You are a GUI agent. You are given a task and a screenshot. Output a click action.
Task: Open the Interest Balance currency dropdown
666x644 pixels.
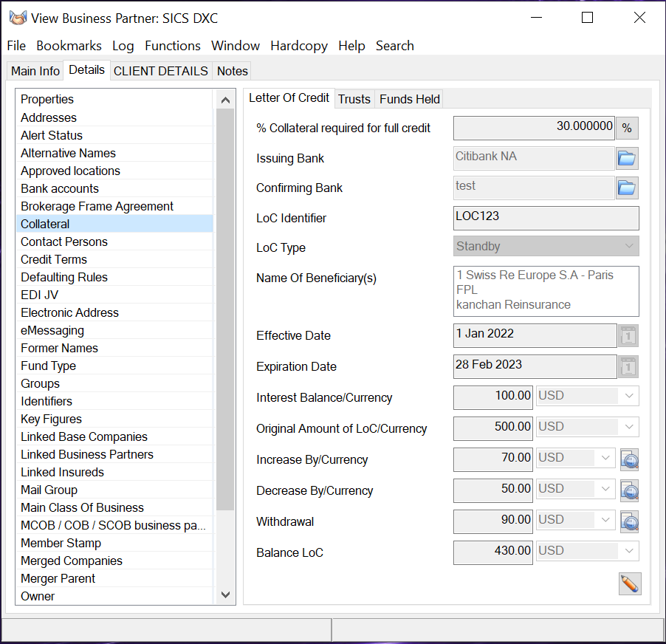[x=629, y=396]
